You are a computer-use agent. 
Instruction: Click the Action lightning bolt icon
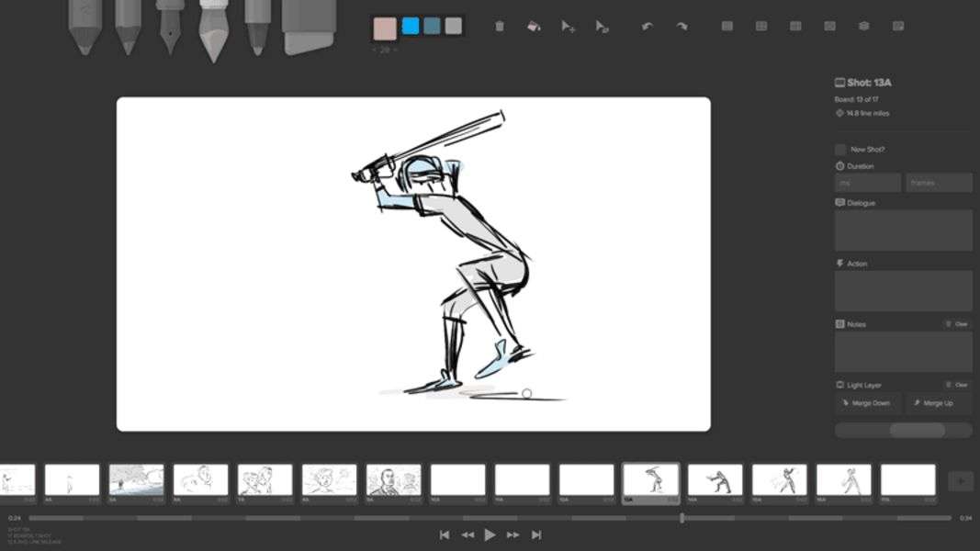[840, 263]
